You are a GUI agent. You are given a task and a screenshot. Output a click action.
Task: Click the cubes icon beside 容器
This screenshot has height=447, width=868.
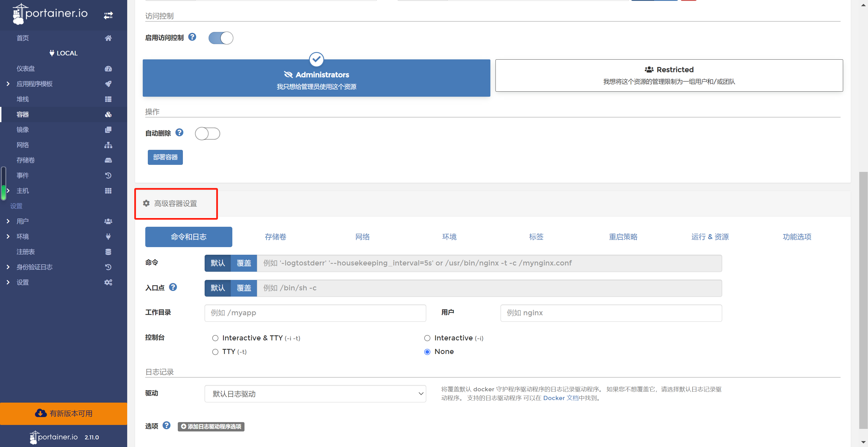pos(108,115)
